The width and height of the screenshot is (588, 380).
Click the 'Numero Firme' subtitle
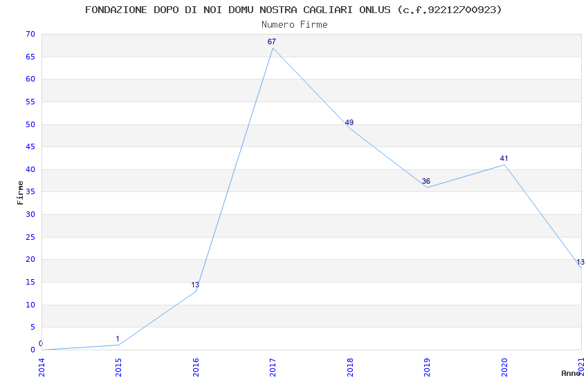pyautogui.click(x=295, y=25)
